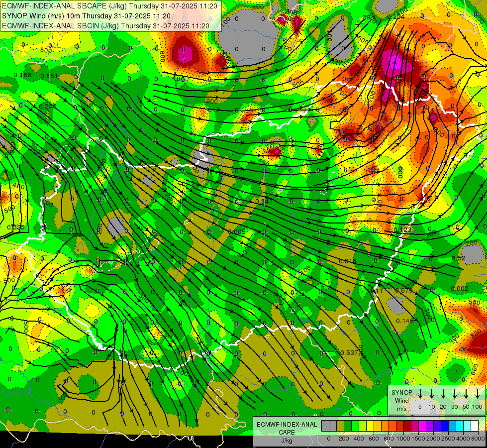Screen dimensions: 487x448
Task: Click the 1000 value on legend scale
Action: 403,439
